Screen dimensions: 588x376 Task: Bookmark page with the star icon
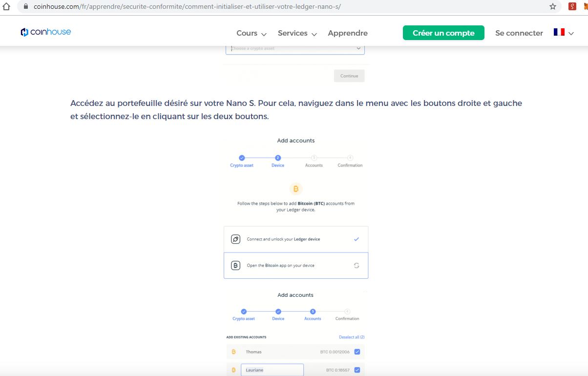click(x=552, y=7)
